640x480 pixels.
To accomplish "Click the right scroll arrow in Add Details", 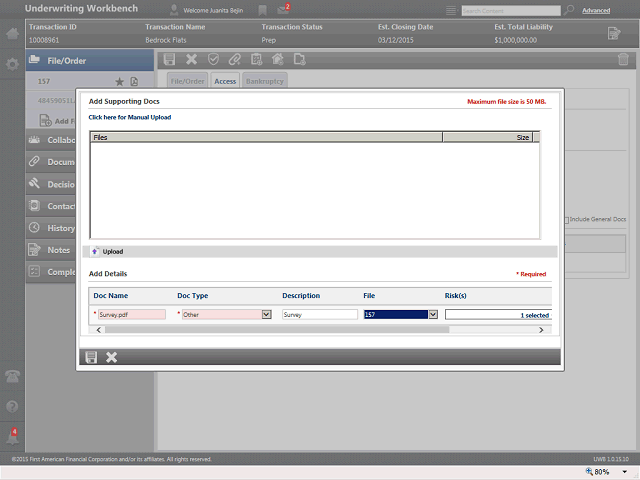I will (x=541, y=330).
